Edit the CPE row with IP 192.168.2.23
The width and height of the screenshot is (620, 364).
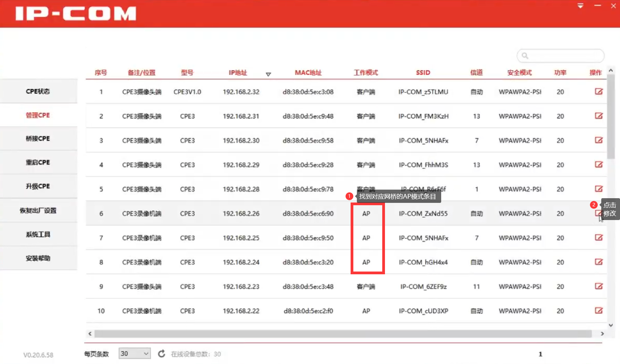tap(599, 286)
